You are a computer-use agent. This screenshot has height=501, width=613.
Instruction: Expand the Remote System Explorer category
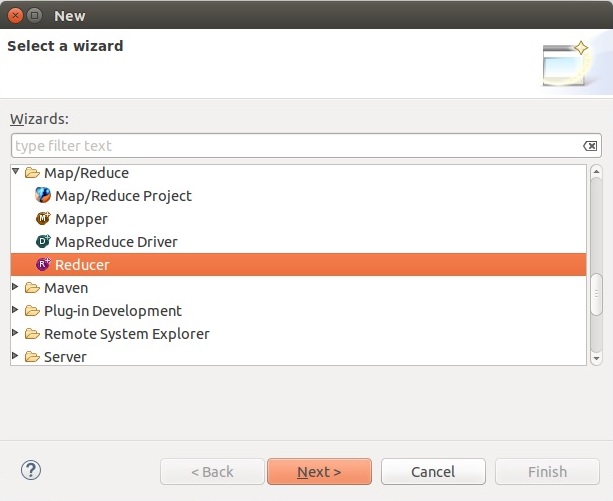coord(15,333)
